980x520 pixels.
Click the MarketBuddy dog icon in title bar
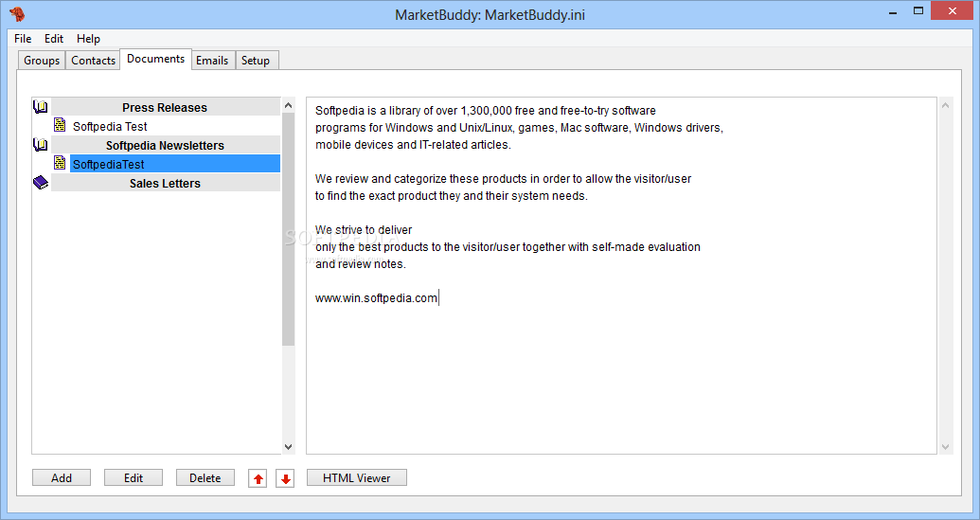(17, 13)
